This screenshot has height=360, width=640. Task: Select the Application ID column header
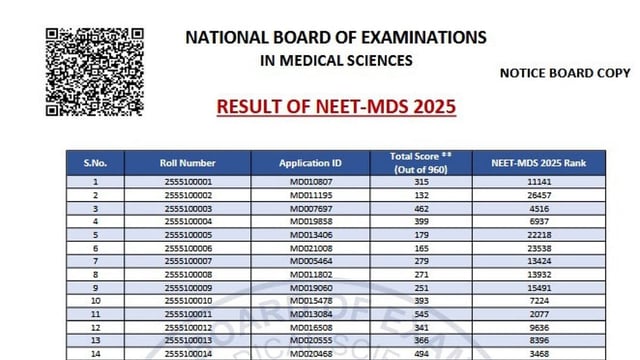click(x=310, y=163)
